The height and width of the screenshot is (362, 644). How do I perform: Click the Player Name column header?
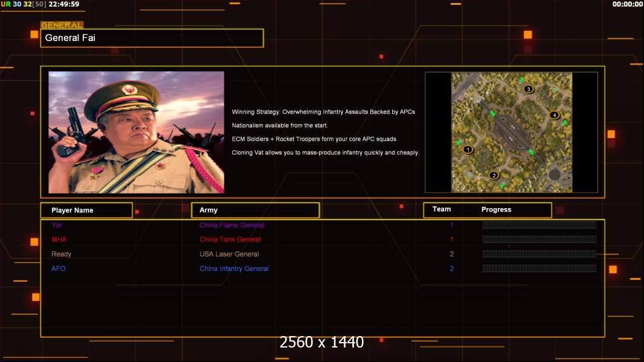(x=86, y=211)
